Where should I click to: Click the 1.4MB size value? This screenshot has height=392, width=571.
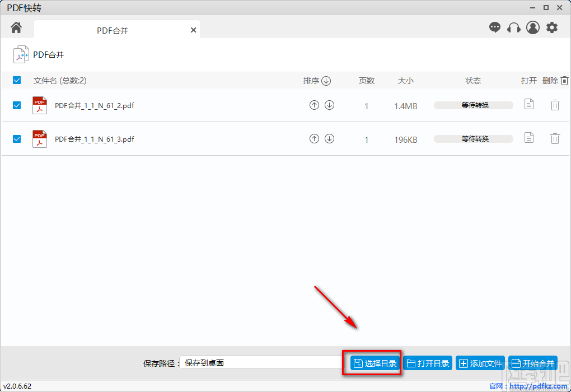(x=406, y=106)
